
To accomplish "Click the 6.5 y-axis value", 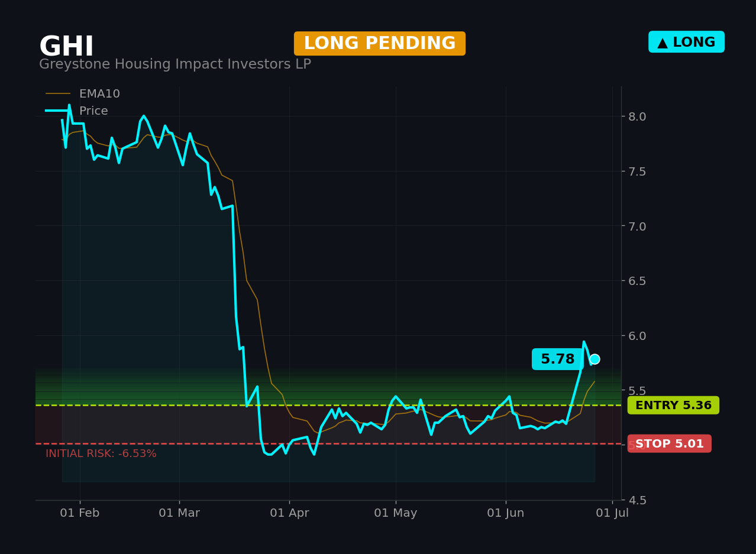I will (637, 281).
